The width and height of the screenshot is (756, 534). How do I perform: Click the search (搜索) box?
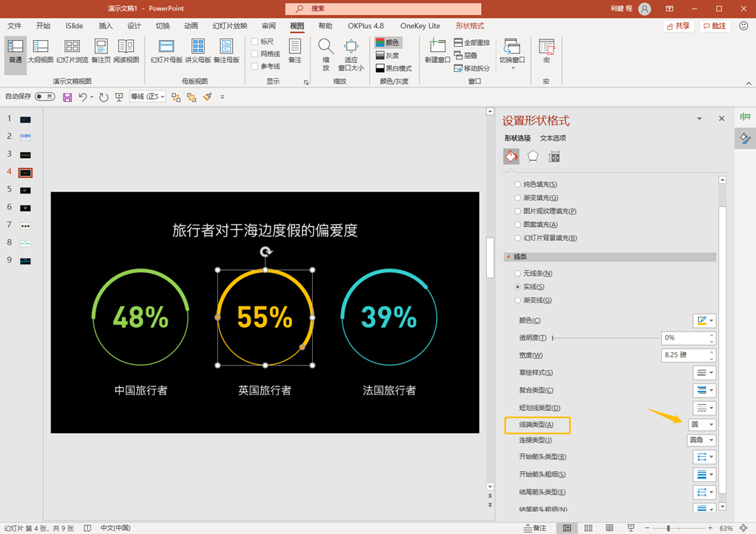tap(383, 9)
